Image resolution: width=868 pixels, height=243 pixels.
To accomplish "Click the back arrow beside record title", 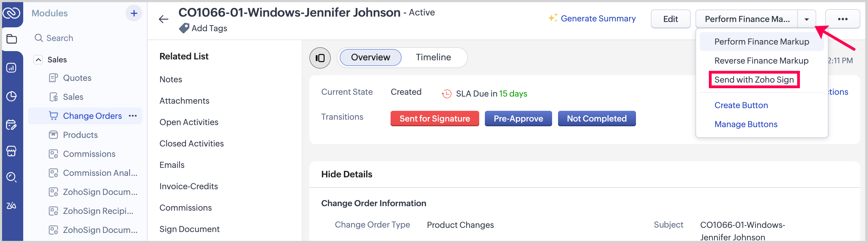I will pos(163,19).
